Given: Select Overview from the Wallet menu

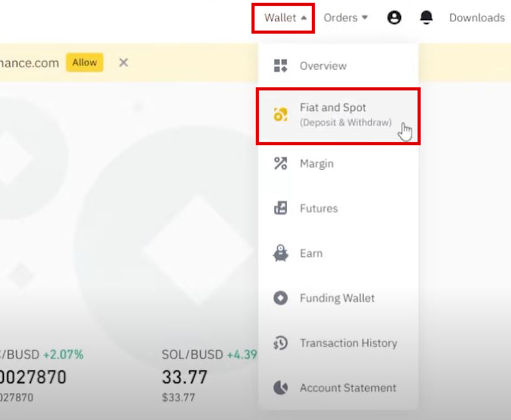Looking at the screenshot, I should click(x=339, y=65).
